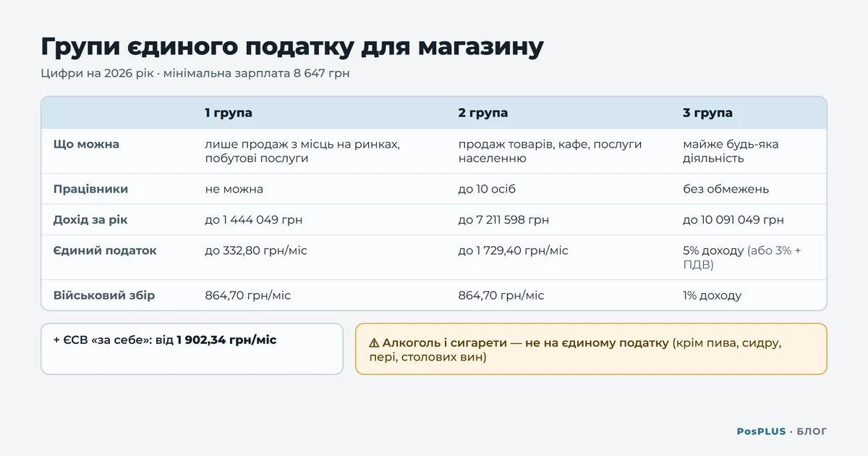The height and width of the screenshot is (456, 868).
Task: Click income cell 'до 7 211 598 грн'
Action: tap(503, 219)
